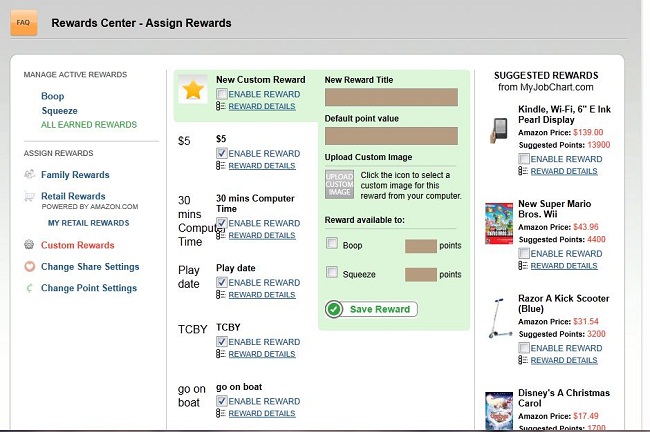Click the New Reward Title field
This screenshot has width=650, height=432.
(391, 97)
